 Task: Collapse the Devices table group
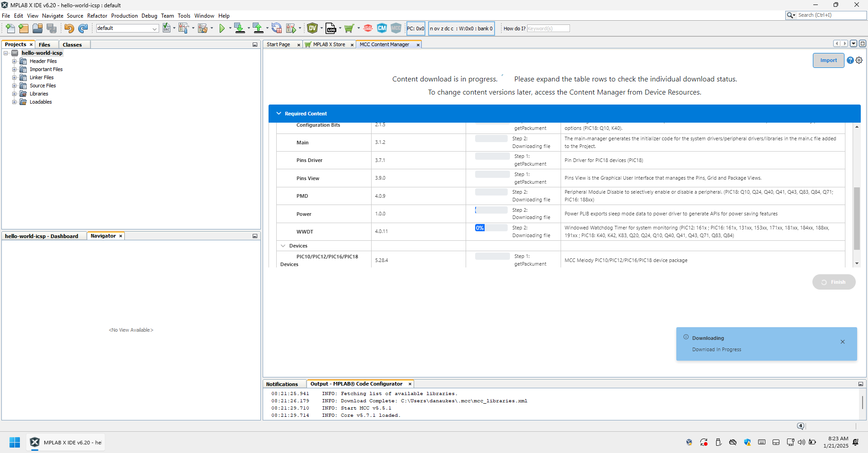(x=283, y=246)
